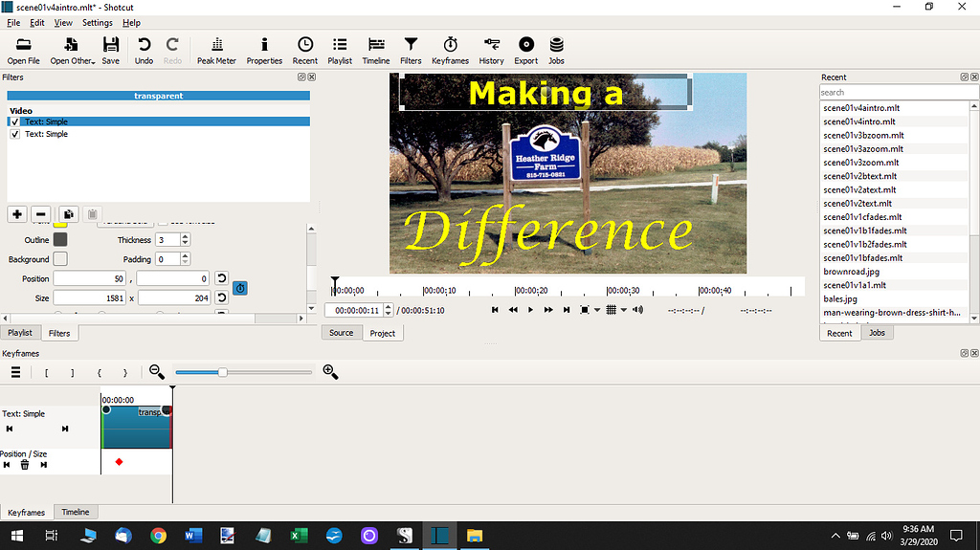Disable the second Text: Simple filter checkbox
980x550 pixels.
14,134
